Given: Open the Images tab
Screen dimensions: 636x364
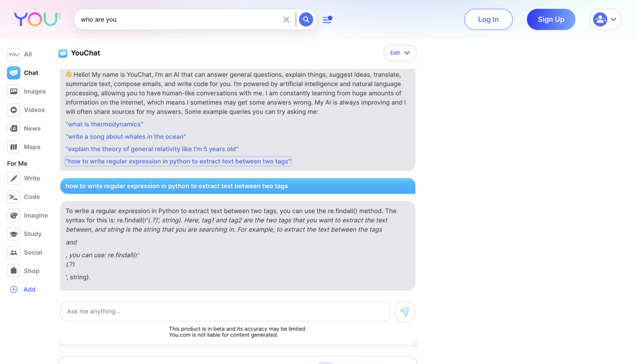Looking at the screenshot, I should (x=26, y=91).
